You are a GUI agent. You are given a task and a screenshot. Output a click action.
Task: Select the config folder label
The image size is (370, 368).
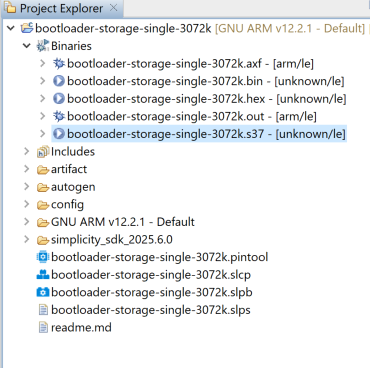pyautogui.click(x=67, y=205)
